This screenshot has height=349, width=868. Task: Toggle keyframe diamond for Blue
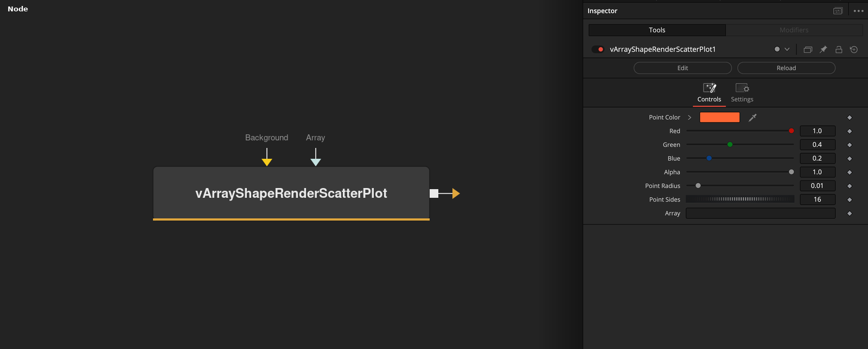tap(850, 159)
